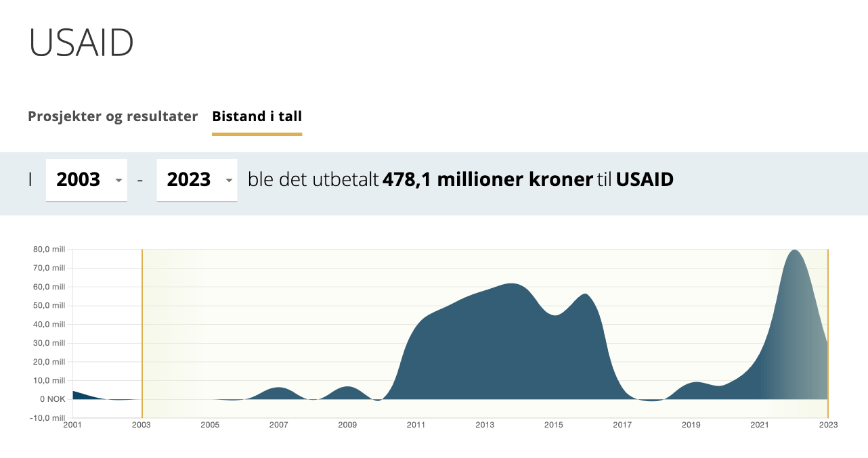Viewport: 868px width, 458px height.
Task: Click the 2011 label on the x-axis
Action: pos(416,425)
